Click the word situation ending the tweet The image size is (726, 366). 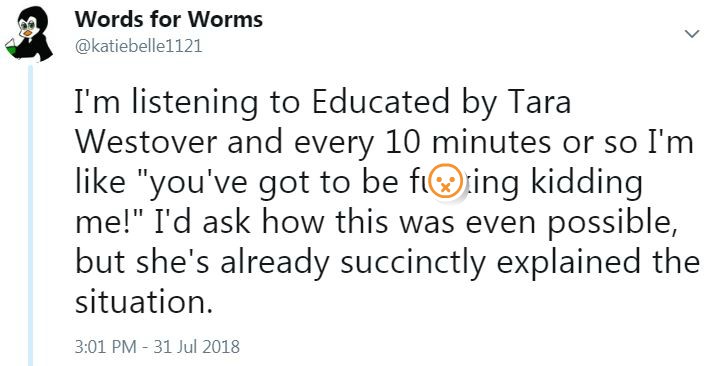click(x=144, y=302)
